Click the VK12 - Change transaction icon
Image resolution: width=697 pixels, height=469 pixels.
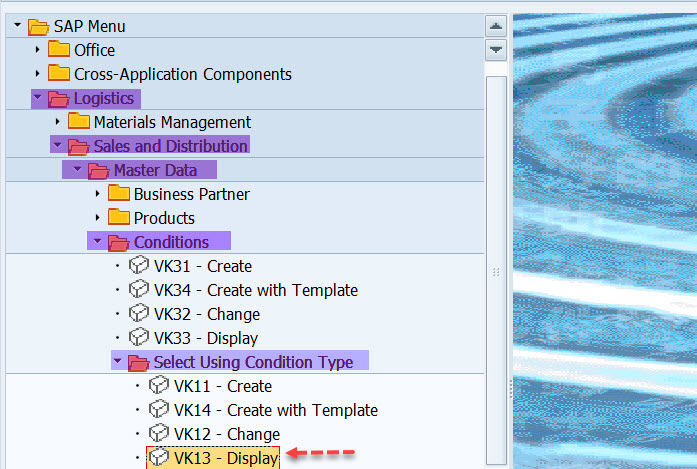coord(159,434)
